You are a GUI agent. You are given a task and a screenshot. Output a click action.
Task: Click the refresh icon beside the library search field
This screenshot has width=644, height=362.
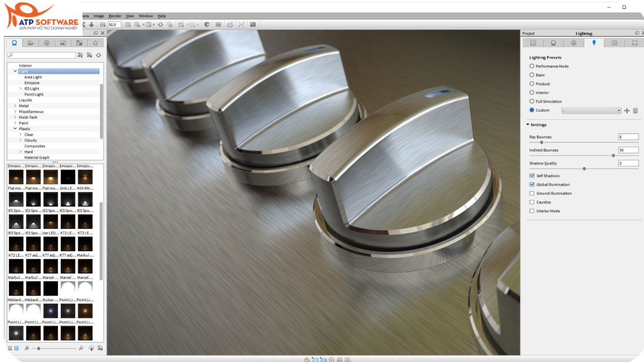pos(99,55)
